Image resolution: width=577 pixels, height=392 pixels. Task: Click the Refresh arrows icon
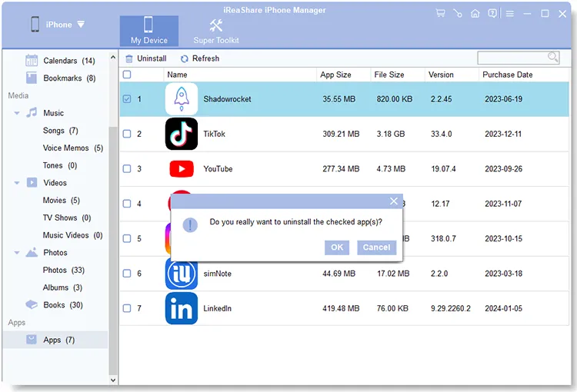(185, 59)
